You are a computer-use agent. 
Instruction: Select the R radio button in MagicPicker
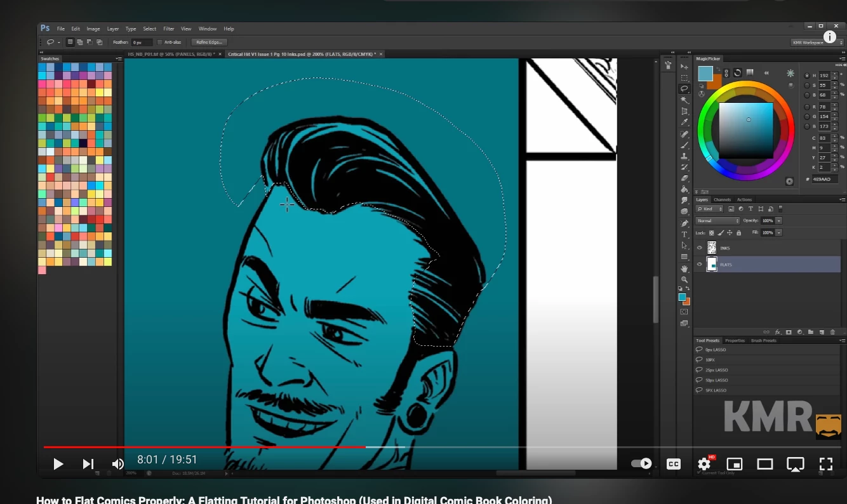[806, 107]
